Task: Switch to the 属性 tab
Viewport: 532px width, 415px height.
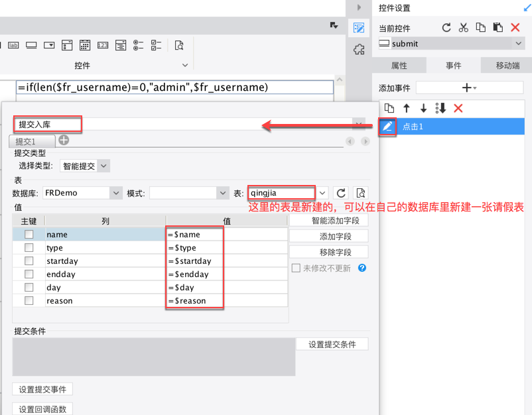Action: click(x=399, y=66)
